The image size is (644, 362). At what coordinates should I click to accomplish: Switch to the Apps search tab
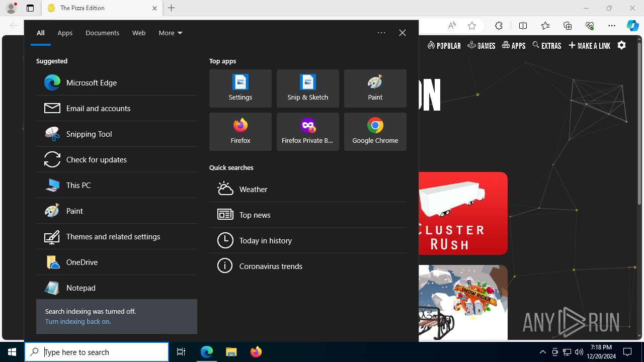[65, 33]
